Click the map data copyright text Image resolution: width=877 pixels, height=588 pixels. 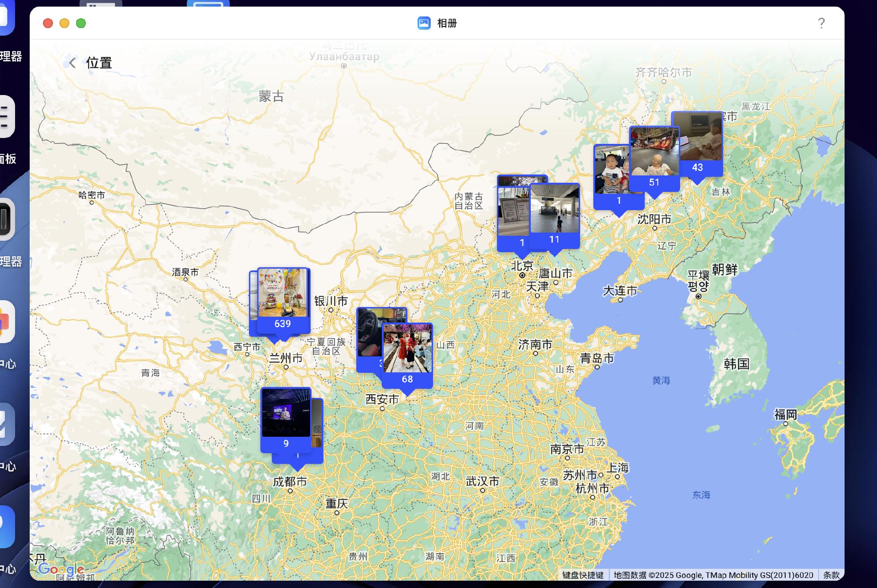pyautogui.click(x=713, y=575)
